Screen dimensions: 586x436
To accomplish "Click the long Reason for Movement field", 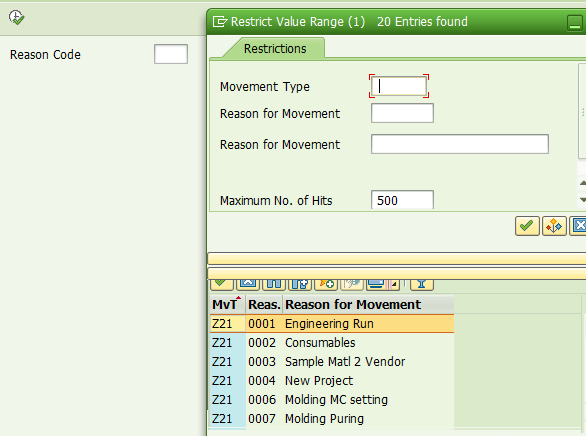I will (460, 144).
